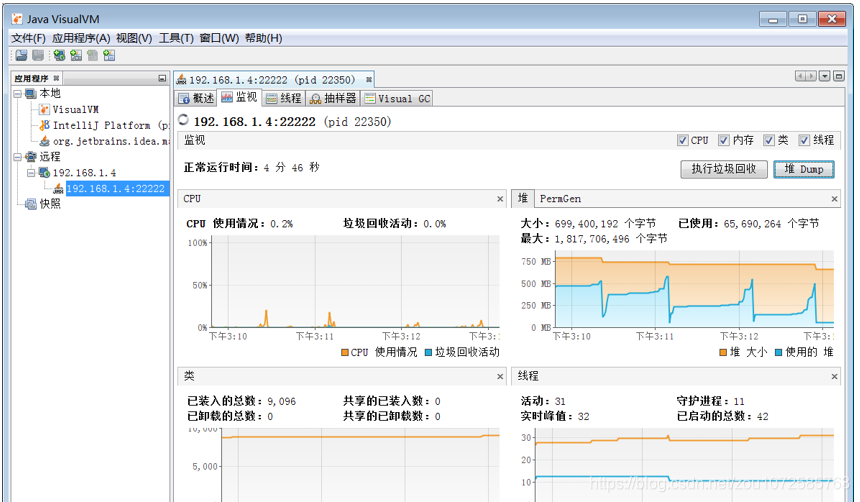Click the Add Remote Host toolbar icon
This screenshot has height=502, width=860.
[x=59, y=55]
